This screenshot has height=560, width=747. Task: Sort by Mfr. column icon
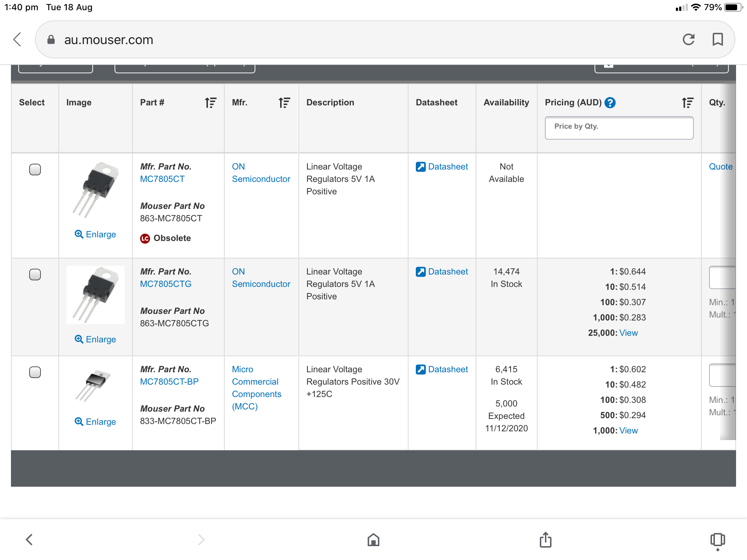click(x=285, y=103)
